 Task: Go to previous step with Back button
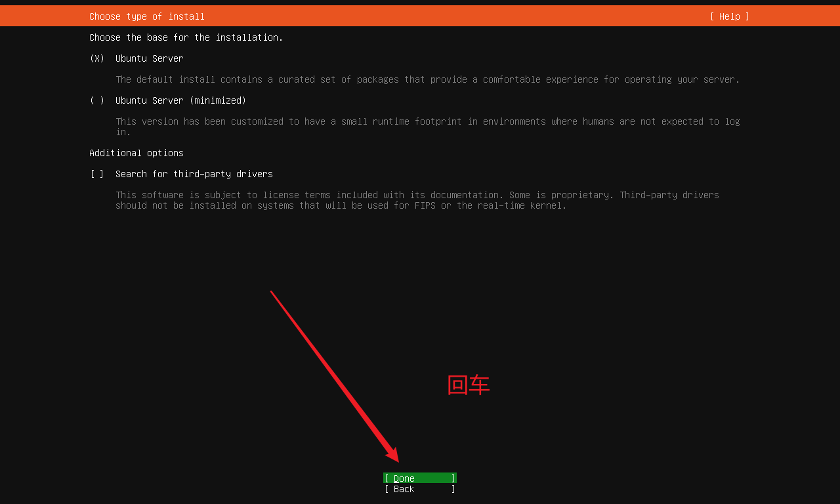point(420,489)
